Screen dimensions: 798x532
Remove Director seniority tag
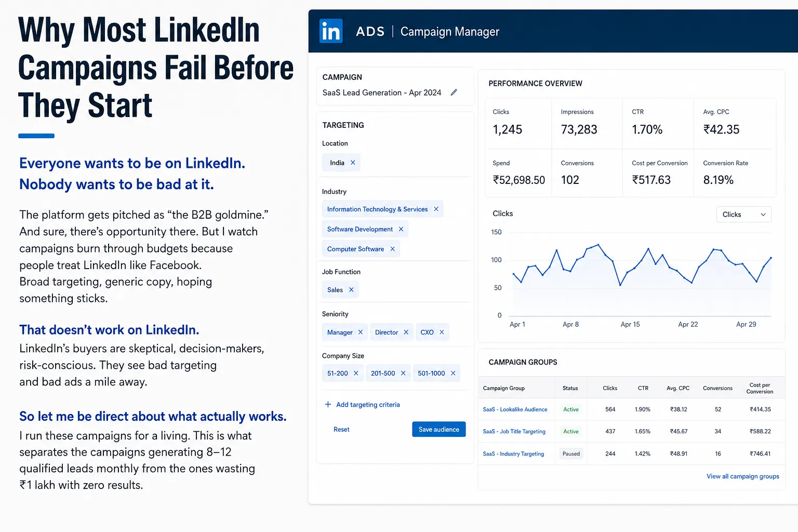point(406,332)
